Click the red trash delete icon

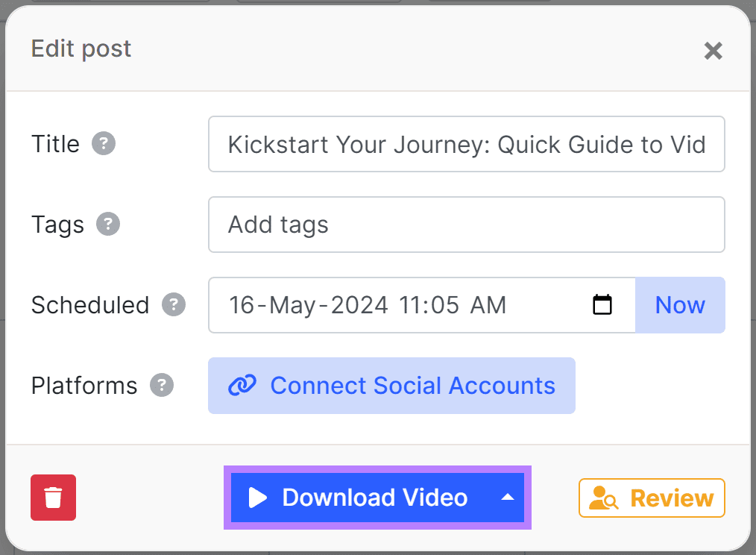click(53, 498)
